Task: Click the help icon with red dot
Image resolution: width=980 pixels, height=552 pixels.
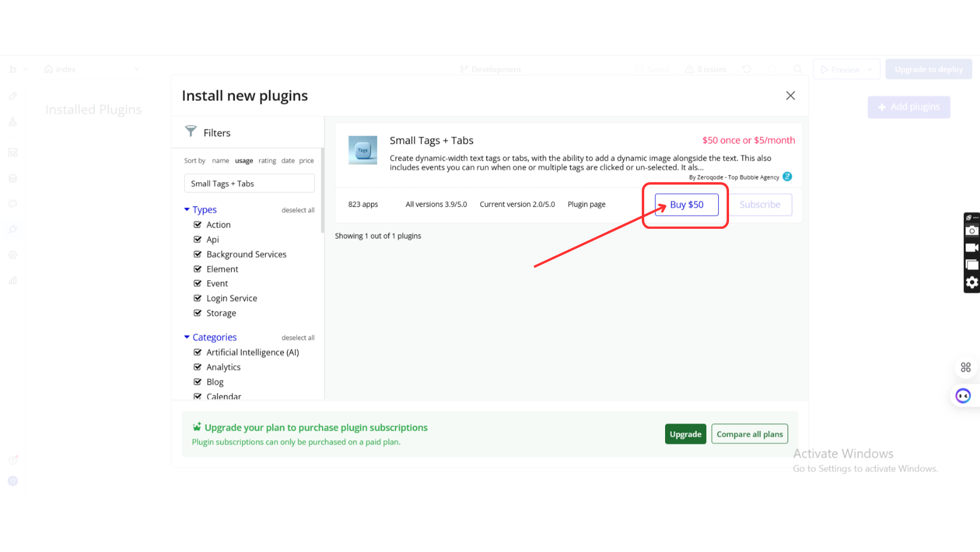Action: pyautogui.click(x=13, y=459)
